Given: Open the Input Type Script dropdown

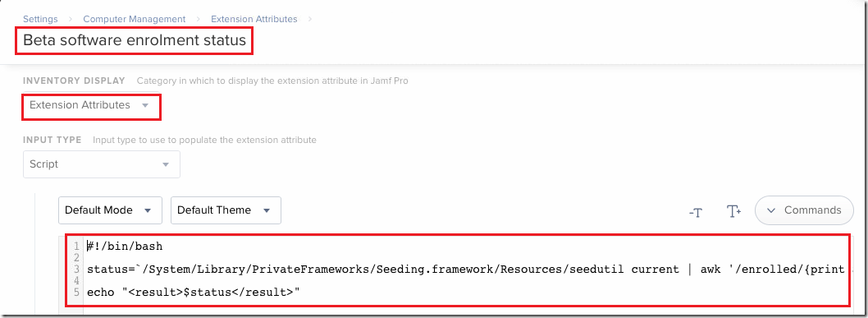Looking at the screenshot, I should [x=101, y=164].
